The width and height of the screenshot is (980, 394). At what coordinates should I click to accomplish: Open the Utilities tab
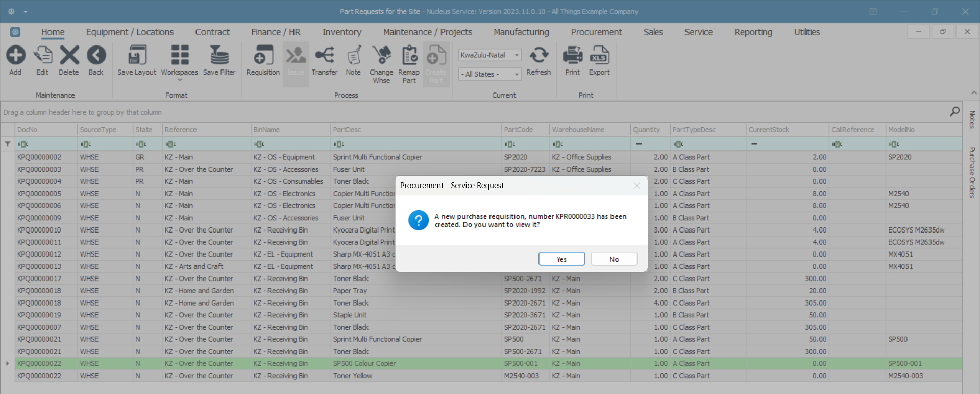[x=807, y=32]
